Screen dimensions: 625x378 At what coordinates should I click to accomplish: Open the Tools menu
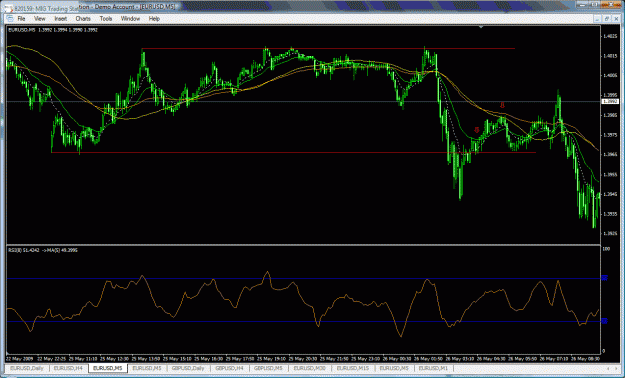click(x=106, y=19)
